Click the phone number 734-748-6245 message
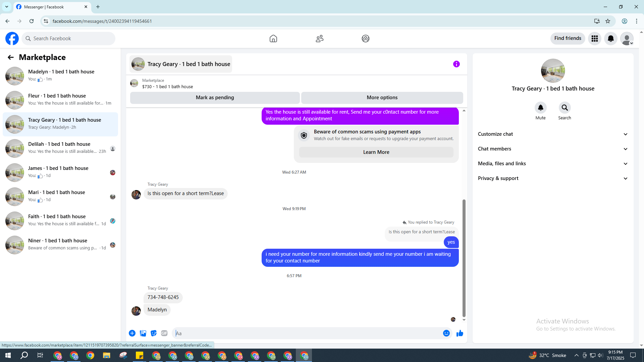Image resolution: width=644 pixels, height=362 pixels. pos(163,297)
